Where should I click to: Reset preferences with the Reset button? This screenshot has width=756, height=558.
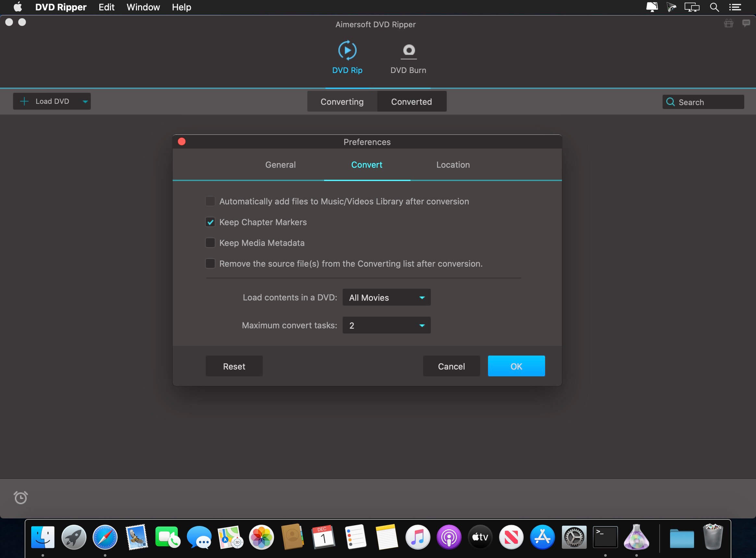(234, 367)
